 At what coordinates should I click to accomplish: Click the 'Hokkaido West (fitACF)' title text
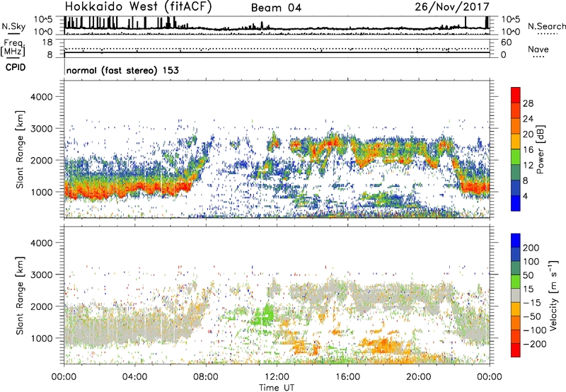pyautogui.click(x=138, y=7)
